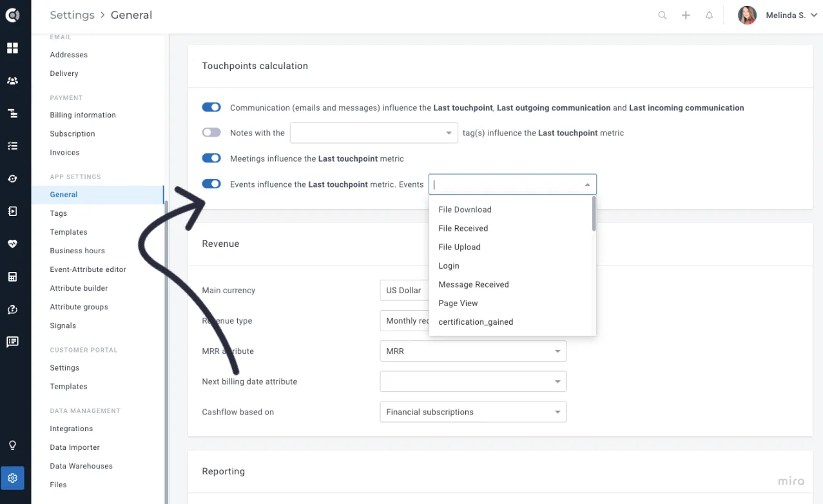Open the customers people icon in sidebar
Image resolution: width=823 pixels, height=504 pixels.
click(12, 81)
